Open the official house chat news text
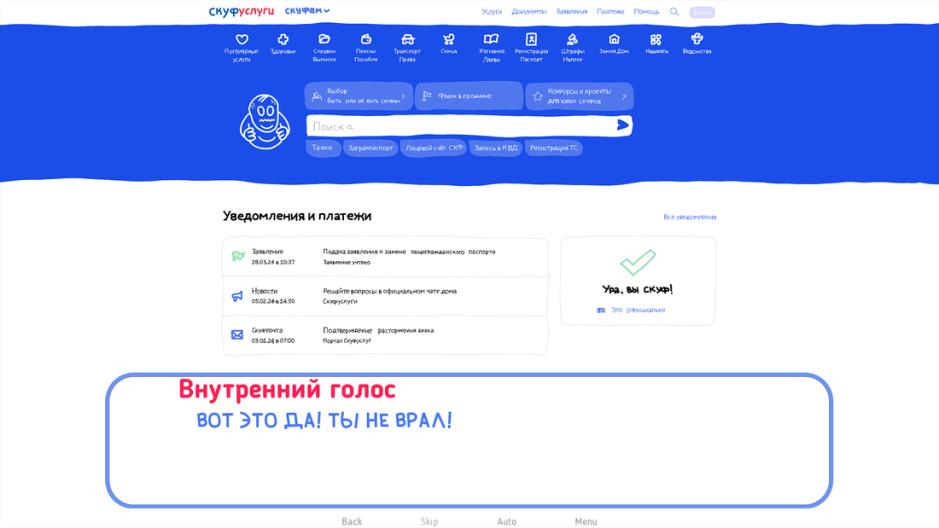This screenshot has width=939, height=528. pyautogui.click(x=390, y=292)
